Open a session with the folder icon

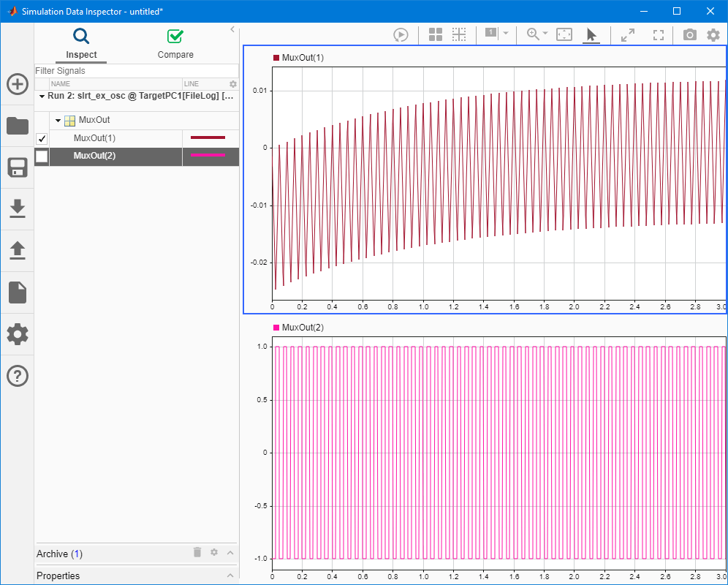click(17, 126)
